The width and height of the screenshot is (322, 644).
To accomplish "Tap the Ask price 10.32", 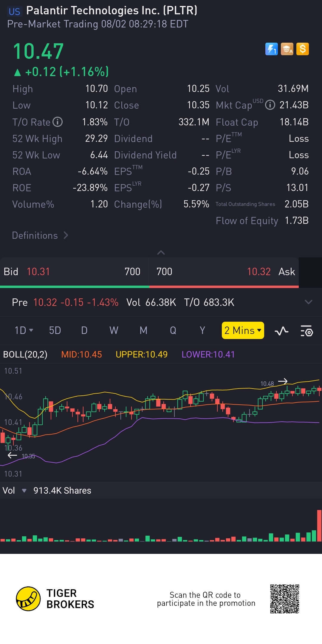I will [259, 272].
